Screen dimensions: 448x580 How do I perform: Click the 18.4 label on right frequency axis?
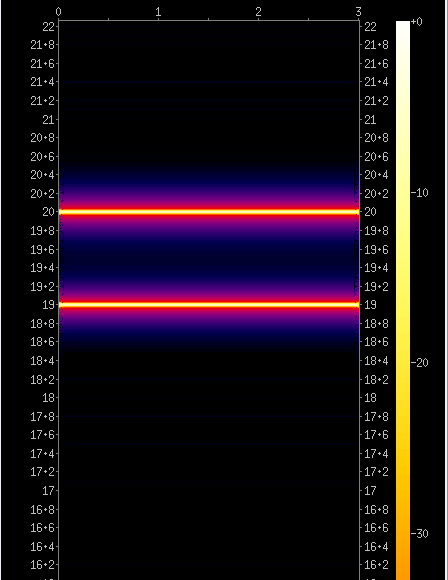(376, 361)
